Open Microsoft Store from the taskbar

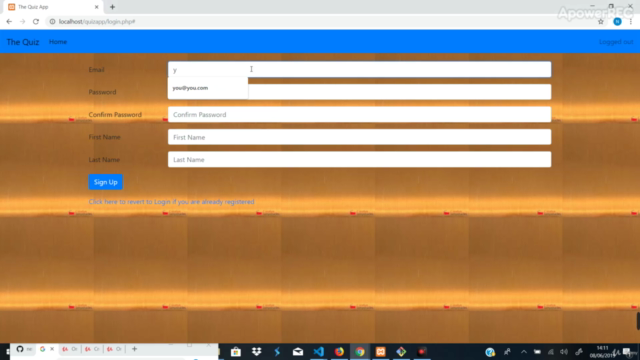click(x=236, y=351)
